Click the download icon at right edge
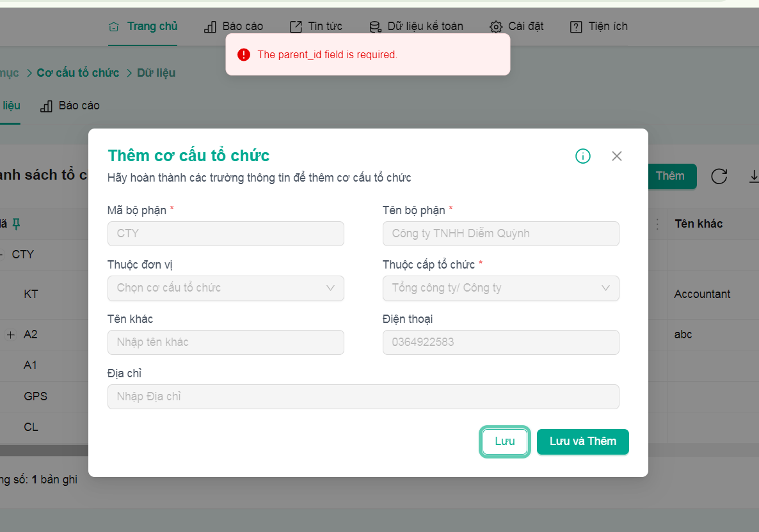Viewport: 759px width, 532px height. (x=754, y=176)
